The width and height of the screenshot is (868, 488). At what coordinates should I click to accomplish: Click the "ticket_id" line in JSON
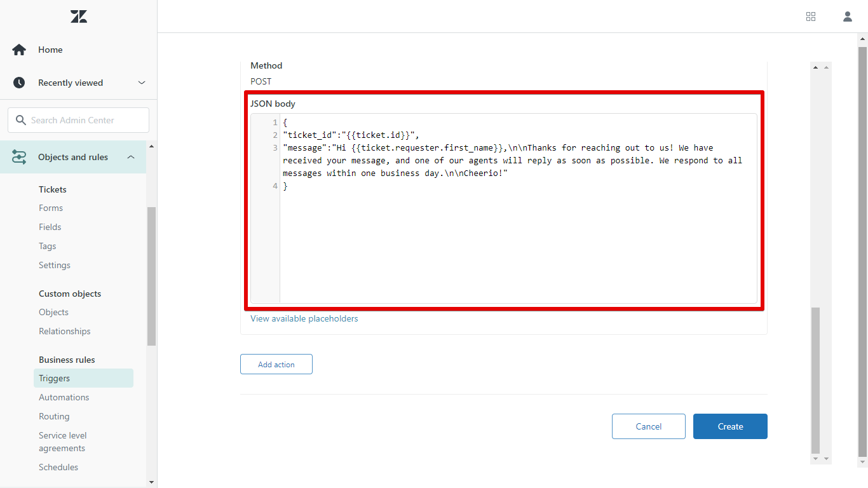(351, 135)
